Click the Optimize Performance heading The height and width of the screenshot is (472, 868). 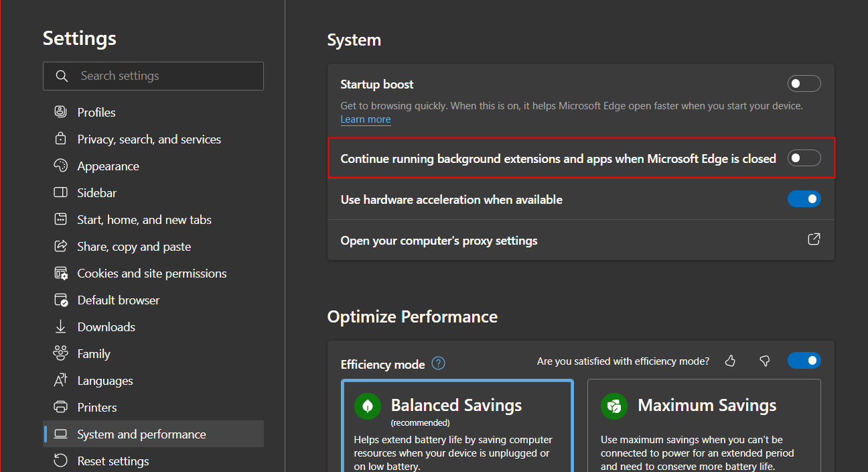(x=413, y=316)
